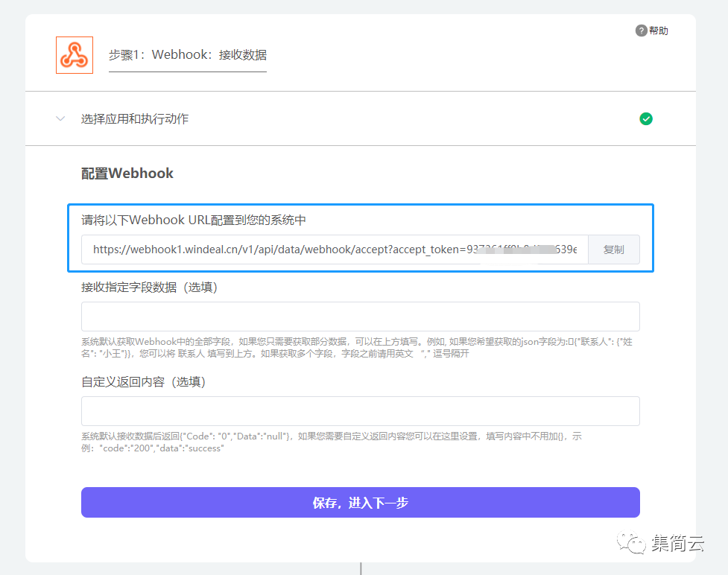Click the 配置Webhook section heading
The width and height of the screenshot is (728, 575).
(127, 174)
